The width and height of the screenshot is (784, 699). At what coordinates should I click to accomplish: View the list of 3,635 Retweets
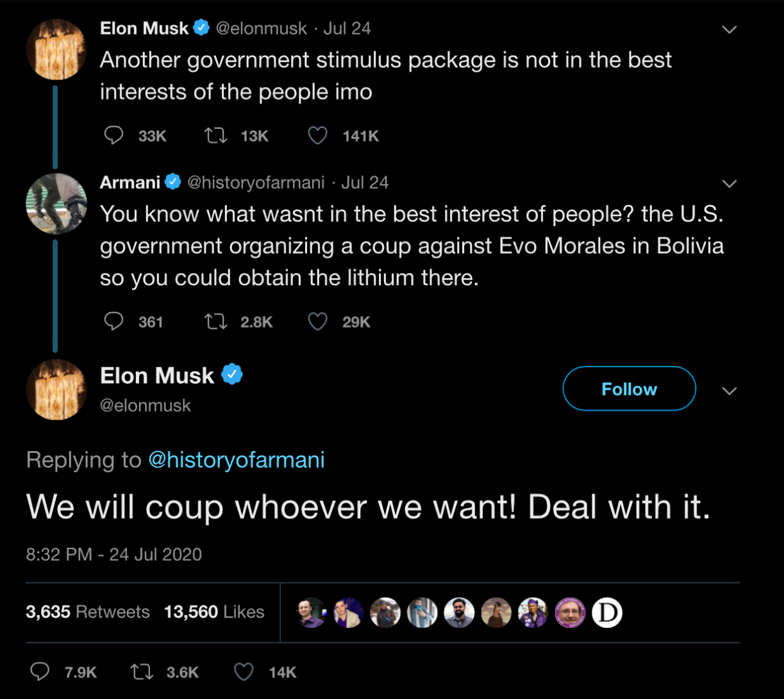[88, 612]
